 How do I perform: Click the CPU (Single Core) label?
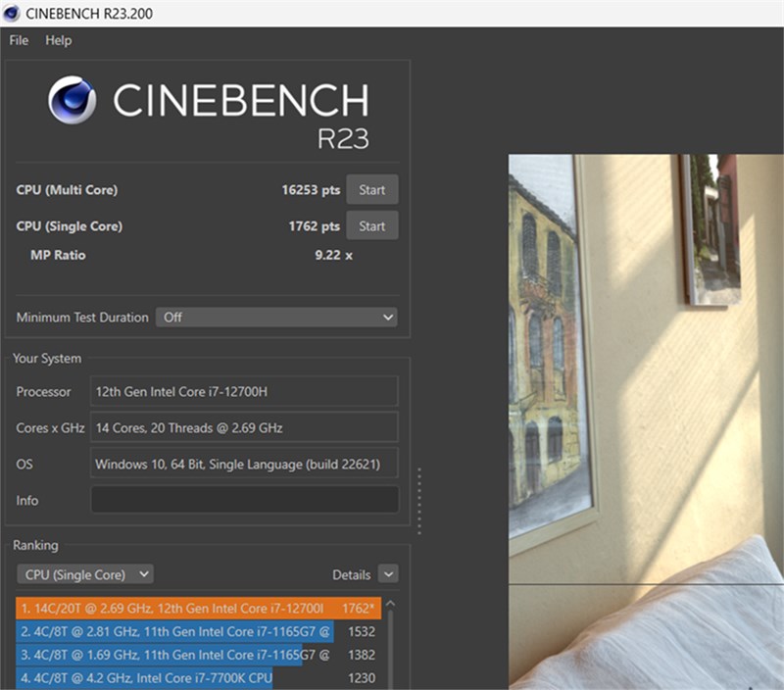tap(70, 226)
